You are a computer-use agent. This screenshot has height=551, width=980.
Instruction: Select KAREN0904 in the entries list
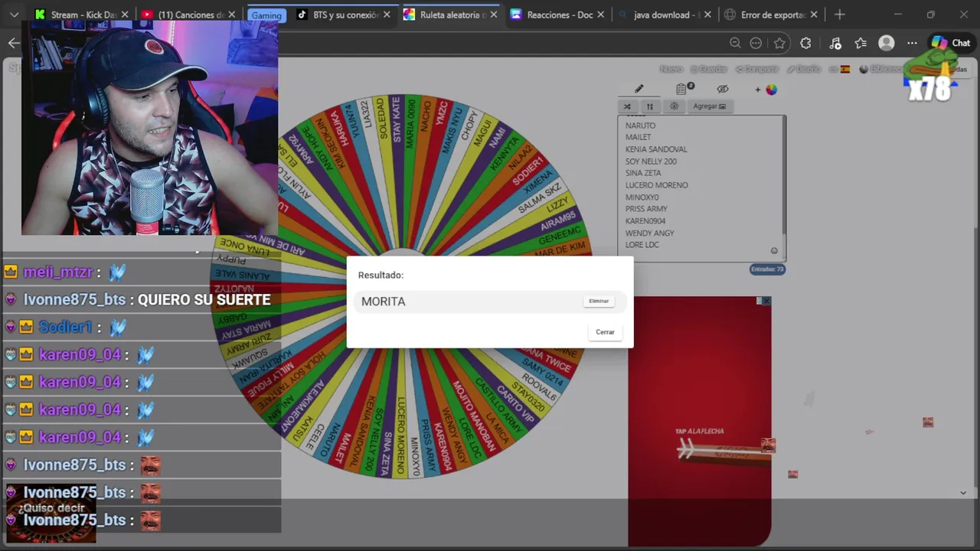tap(645, 221)
